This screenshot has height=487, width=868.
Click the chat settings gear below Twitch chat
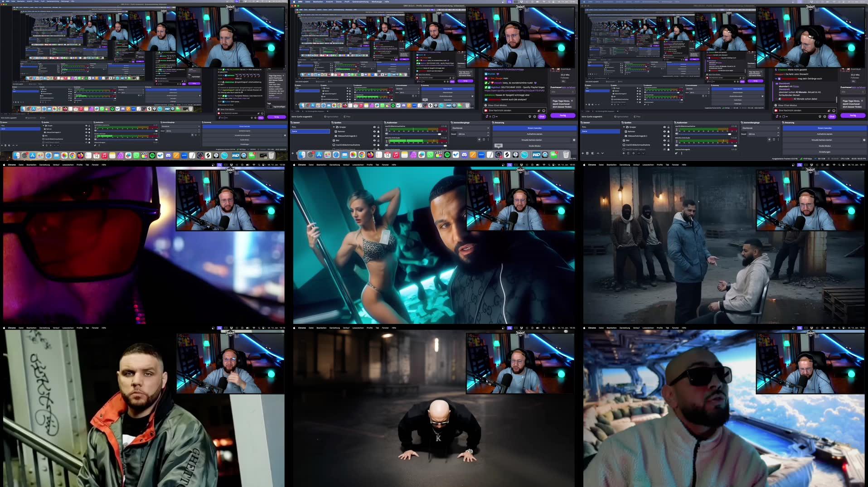click(x=535, y=117)
